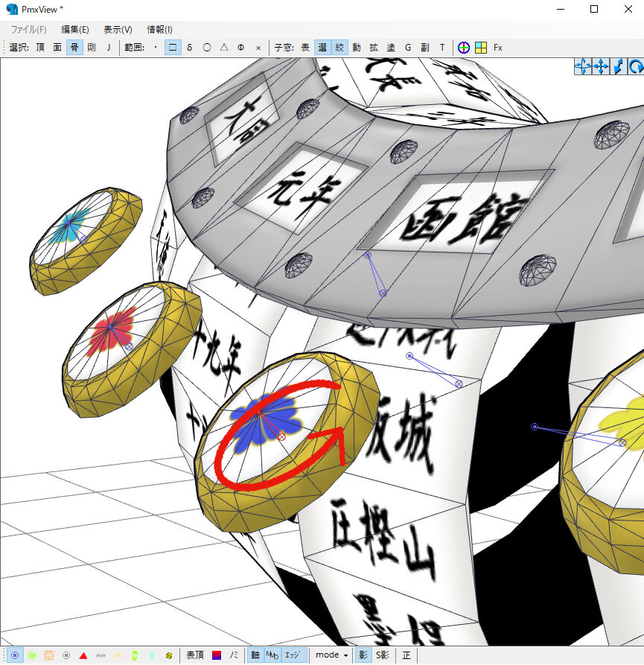Toggle the 軸 axis display
644x665 pixels.
[x=255, y=655]
